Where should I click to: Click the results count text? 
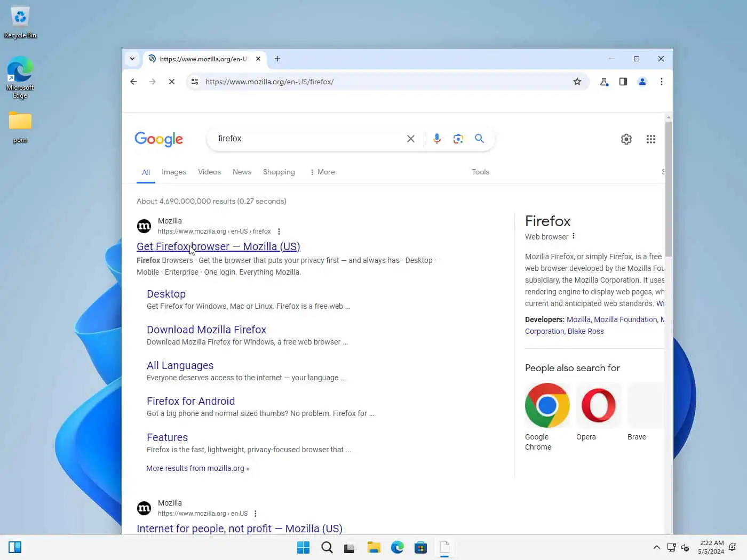click(211, 201)
